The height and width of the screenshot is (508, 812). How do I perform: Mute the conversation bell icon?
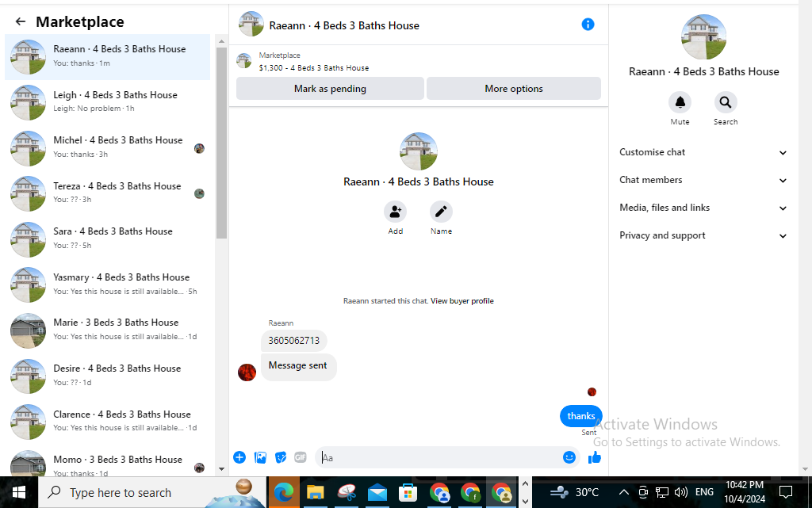coord(680,102)
